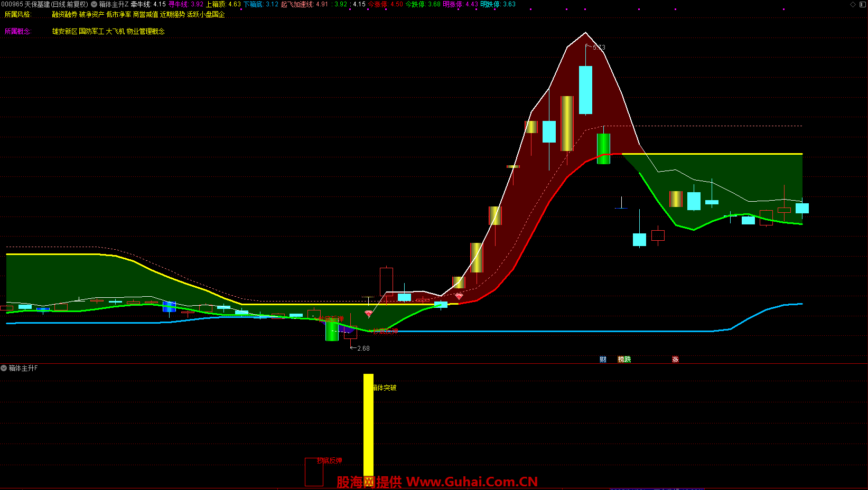The height and width of the screenshot is (490, 868).
Task: Click the red outlined 抄底反弹 box in sub-chart
Action: [x=314, y=472]
